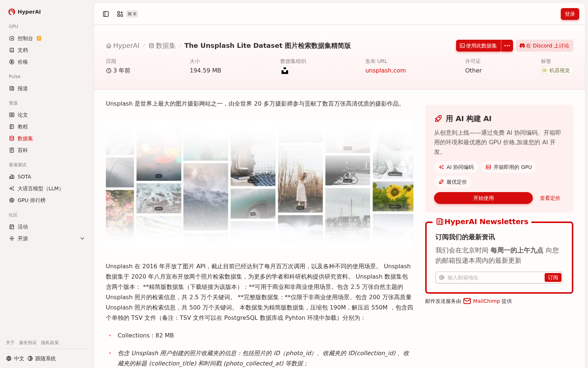Expand the 开源 menu chevron

[x=82, y=238]
